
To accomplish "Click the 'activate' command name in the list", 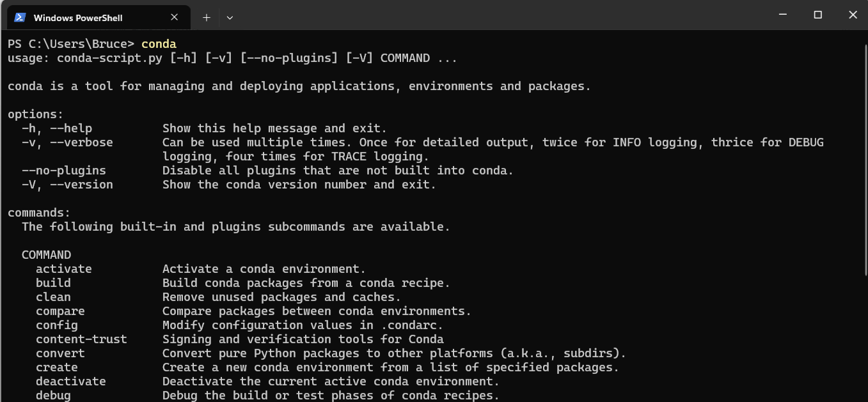I will pos(64,269).
